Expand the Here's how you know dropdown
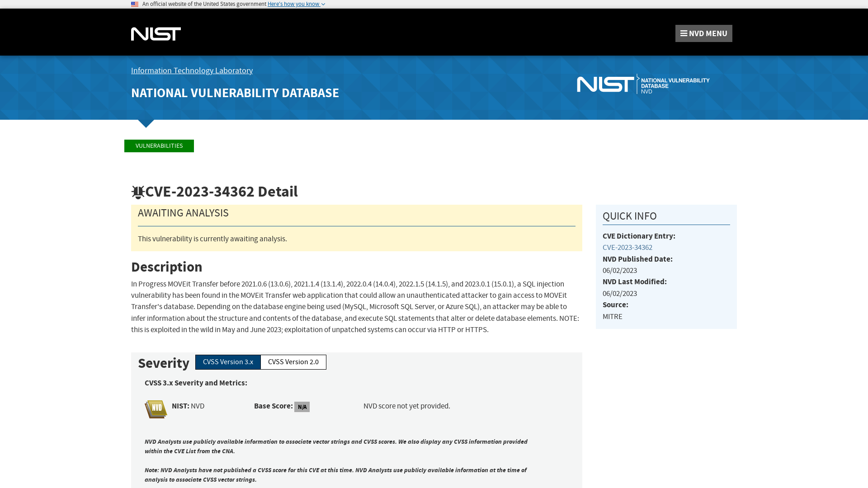Image resolution: width=868 pixels, height=488 pixels. (295, 4)
